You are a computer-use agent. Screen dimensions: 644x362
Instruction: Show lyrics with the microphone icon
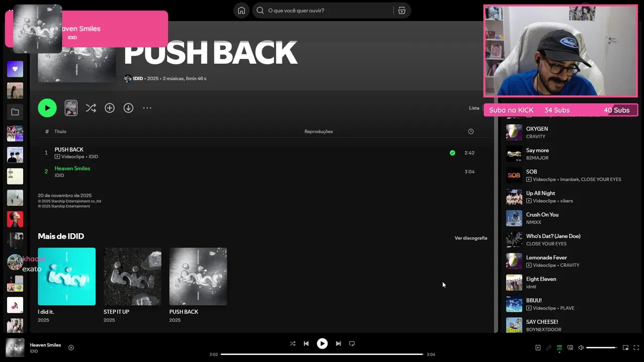pyautogui.click(x=548, y=347)
